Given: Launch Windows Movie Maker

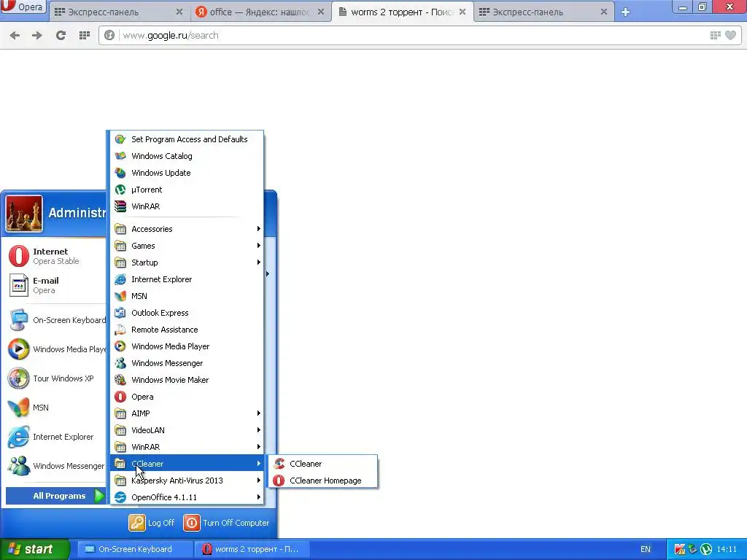Looking at the screenshot, I should point(187,379).
